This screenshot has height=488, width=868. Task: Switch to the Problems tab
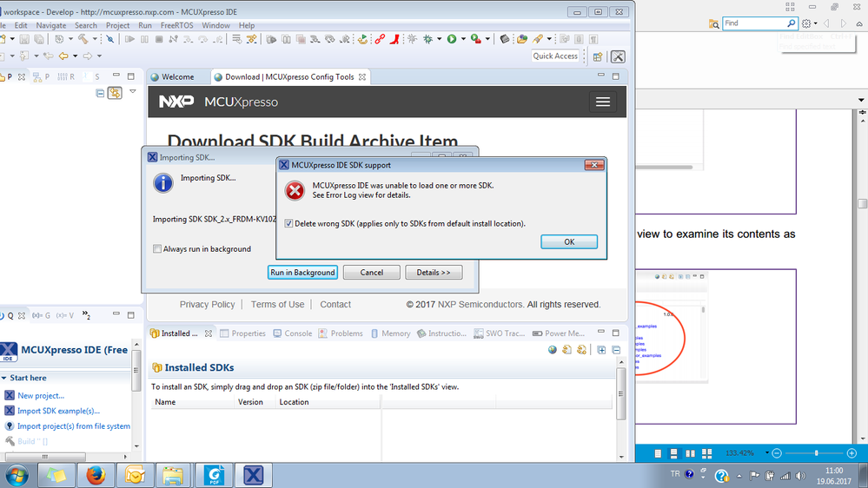point(341,333)
